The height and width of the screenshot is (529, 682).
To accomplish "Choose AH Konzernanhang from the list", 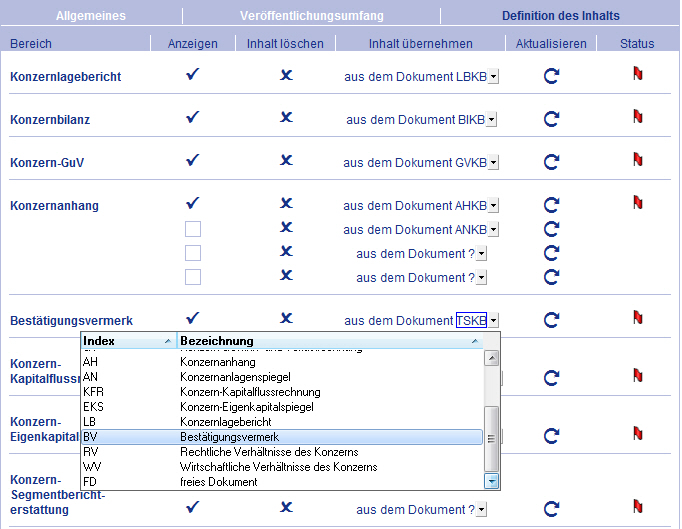I will pyautogui.click(x=282, y=362).
